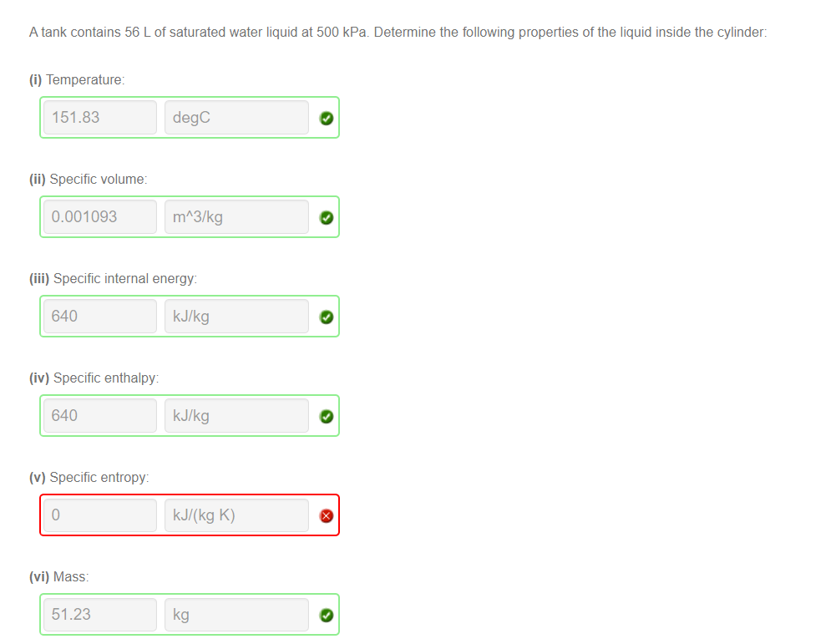Select the Specific entropy field showing 0
Image resolution: width=831 pixels, height=644 pixels.
pos(99,515)
